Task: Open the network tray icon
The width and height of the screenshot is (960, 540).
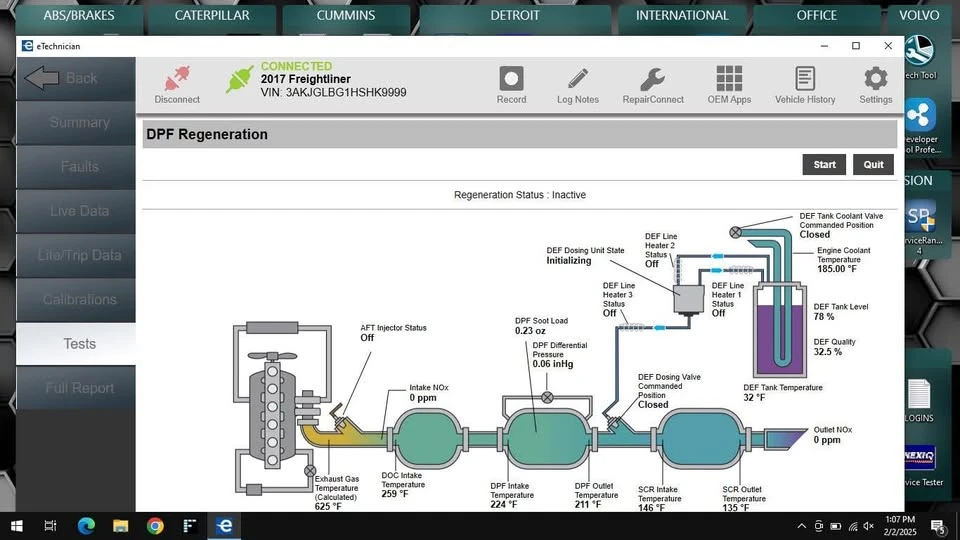Action: (x=853, y=526)
